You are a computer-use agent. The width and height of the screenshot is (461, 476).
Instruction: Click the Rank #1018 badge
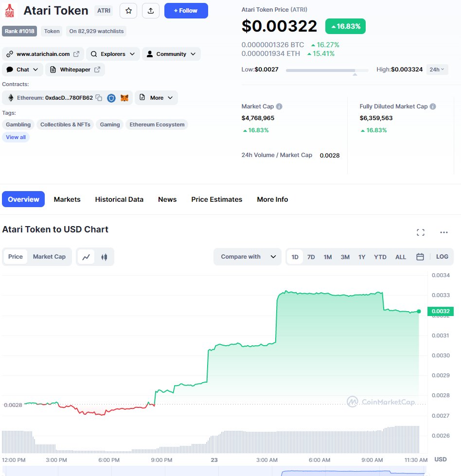tap(19, 31)
